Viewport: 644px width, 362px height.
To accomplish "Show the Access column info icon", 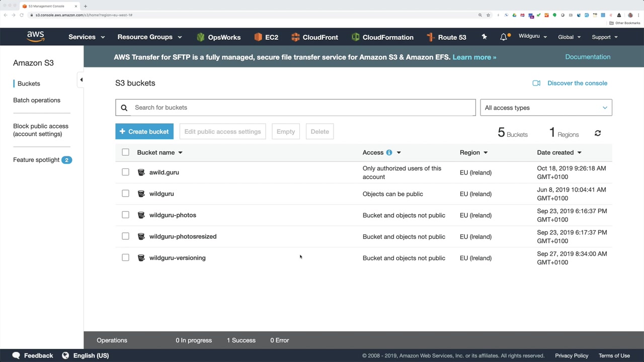I will pos(389,152).
